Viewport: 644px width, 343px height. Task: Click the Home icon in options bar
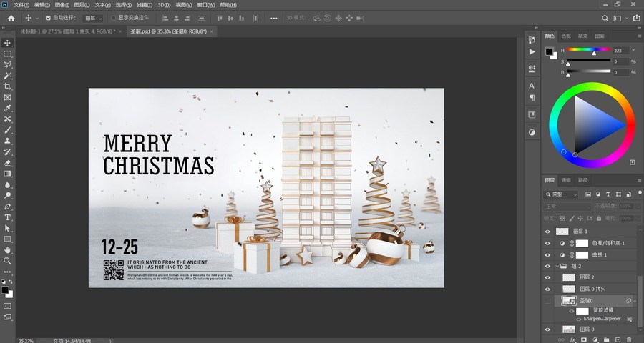pyautogui.click(x=11, y=18)
